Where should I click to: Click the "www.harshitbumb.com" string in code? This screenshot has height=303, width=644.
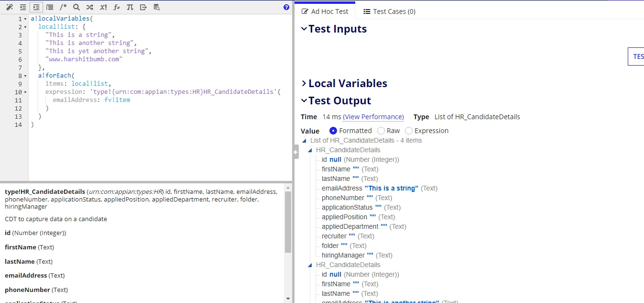(x=84, y=59)
